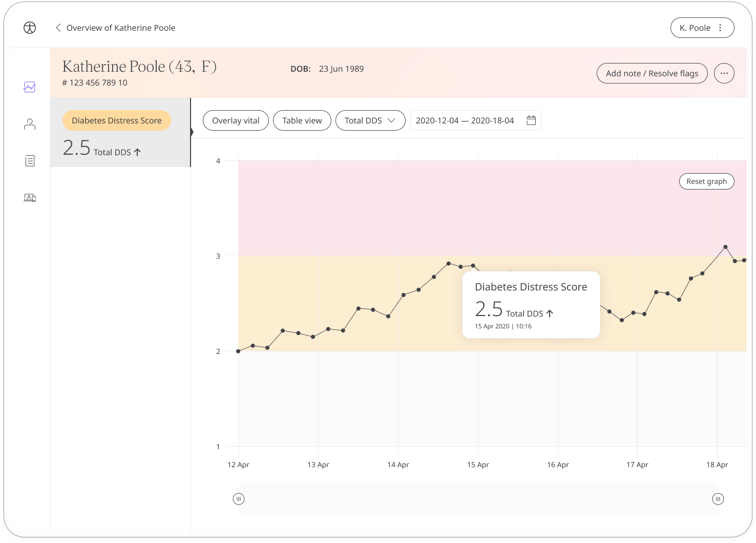The height and width of the screenshot is (543, 756).
Task: Switch to Table view
Action: point(302,120)
